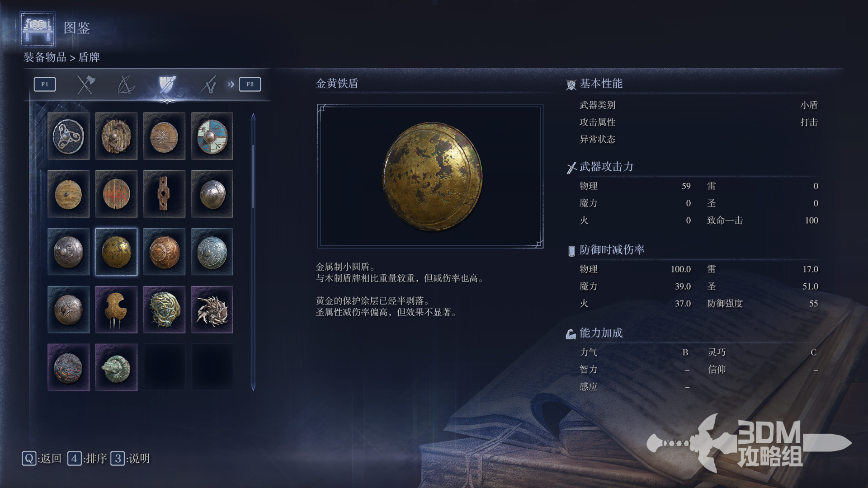Select the golden iron shield thumbnail
Image resolution: width=868 pixels, height=488 pixels.
click(x=116, y=252)
